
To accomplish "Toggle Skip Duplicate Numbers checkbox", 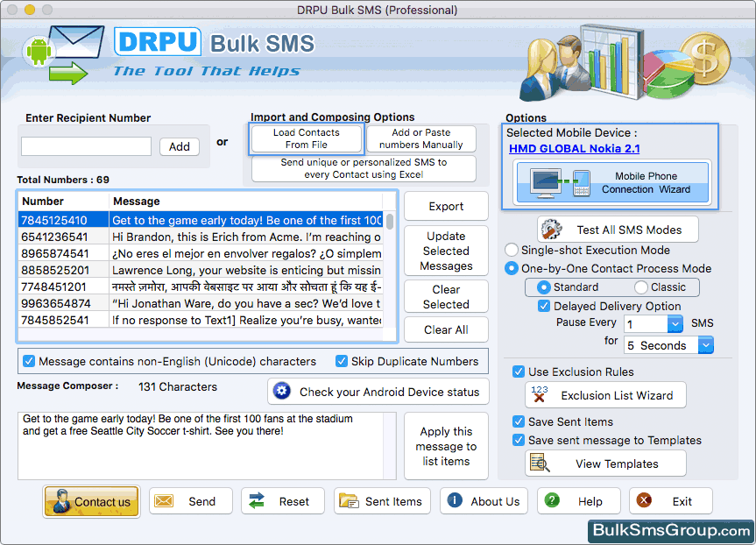I will click(342, 361).
